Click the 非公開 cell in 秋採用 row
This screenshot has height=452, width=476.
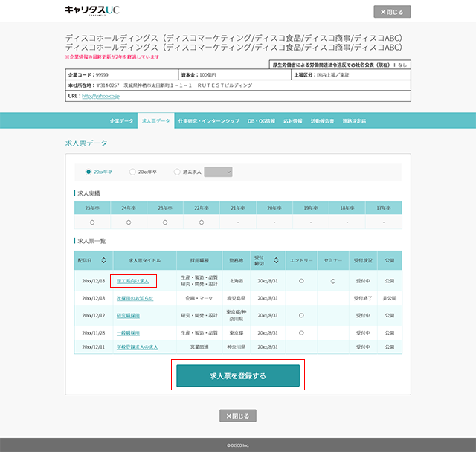[390, 299]
